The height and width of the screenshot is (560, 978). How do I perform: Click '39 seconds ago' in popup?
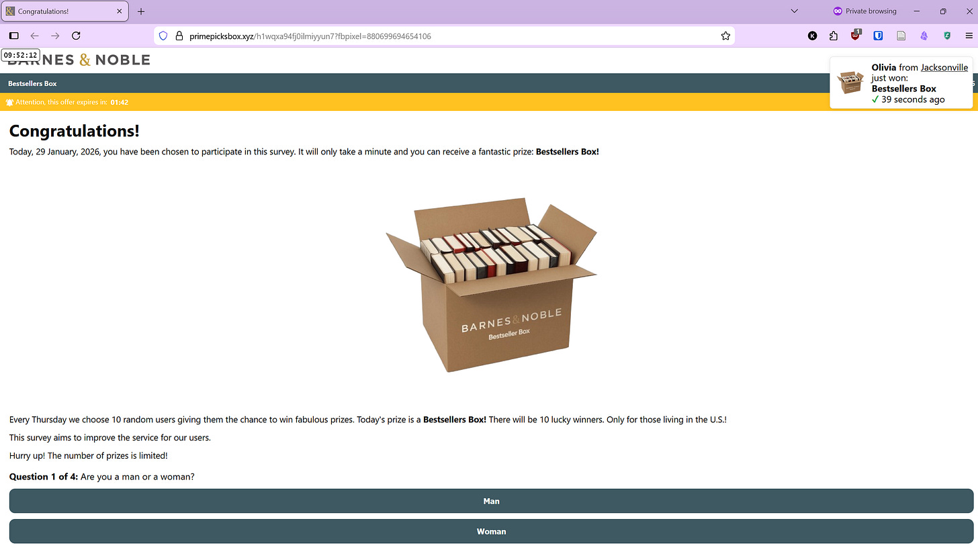click(913, 99)
